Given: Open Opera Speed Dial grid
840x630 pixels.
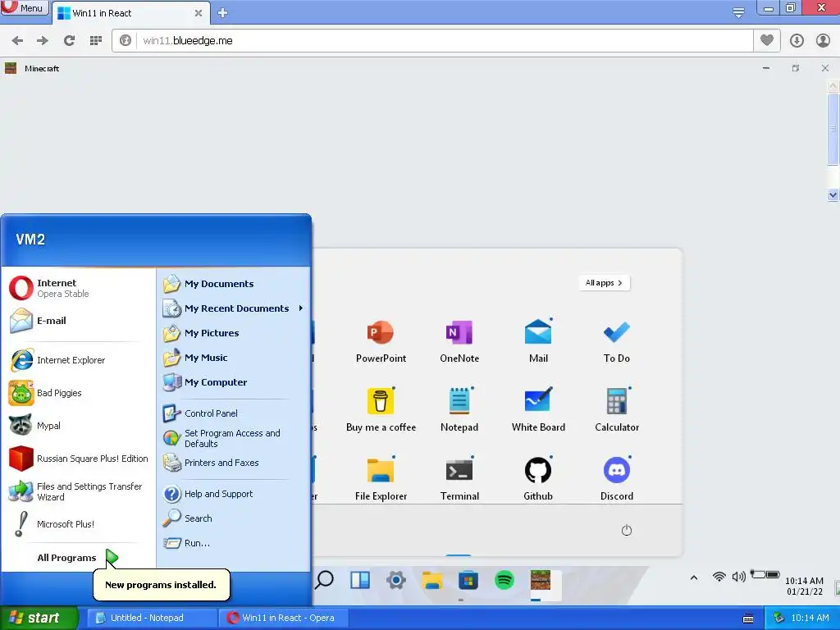Looking at the screenshot, I should tap(96, 40).
